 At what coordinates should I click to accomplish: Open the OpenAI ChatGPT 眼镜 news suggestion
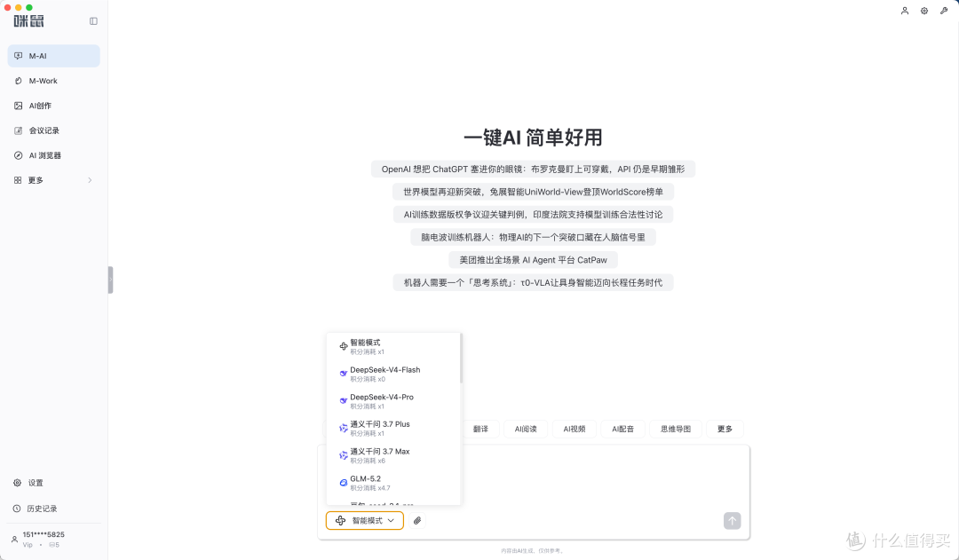(x=533, y=169)
